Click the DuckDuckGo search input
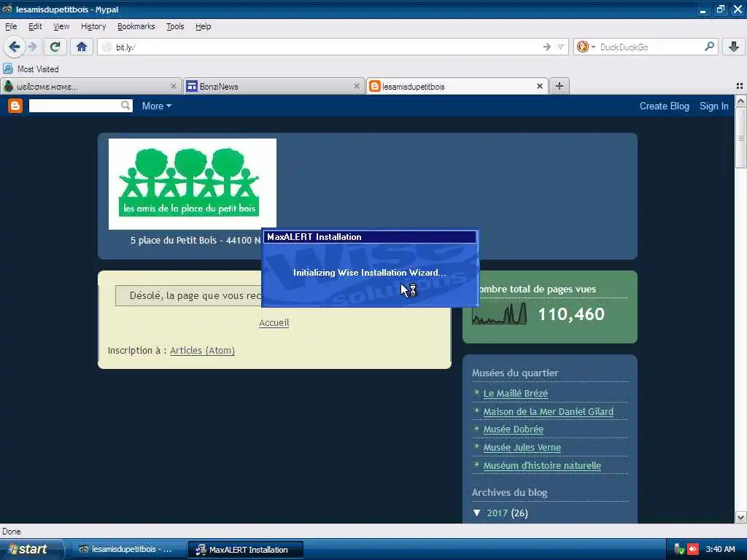The height and width of the screenshot is (560, 747). pyautogui.click(x=650, y=47)
